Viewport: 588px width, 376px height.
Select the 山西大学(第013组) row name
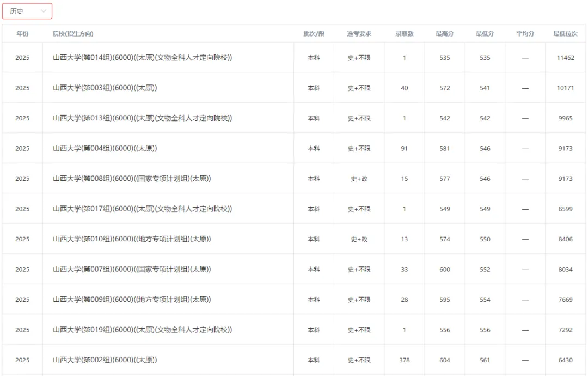[x=143, y=118]
